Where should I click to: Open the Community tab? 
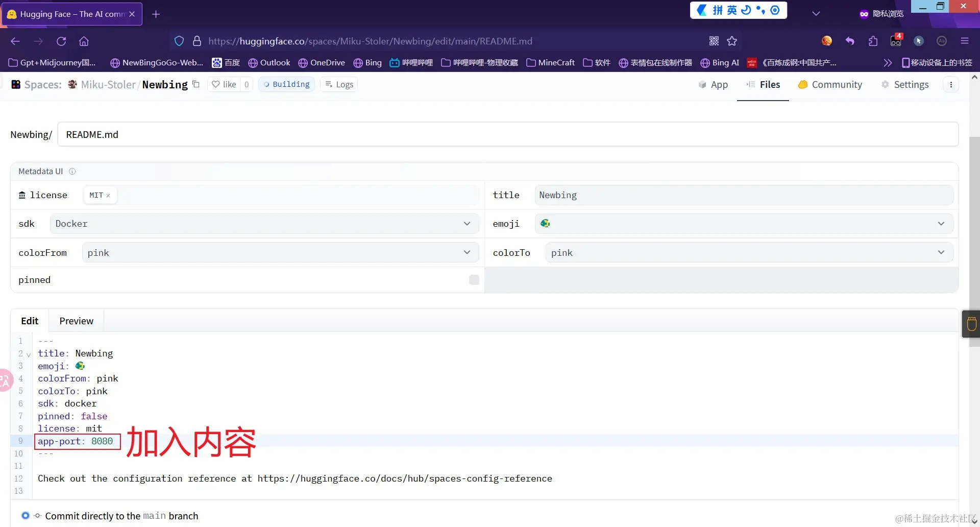(830, 85)
